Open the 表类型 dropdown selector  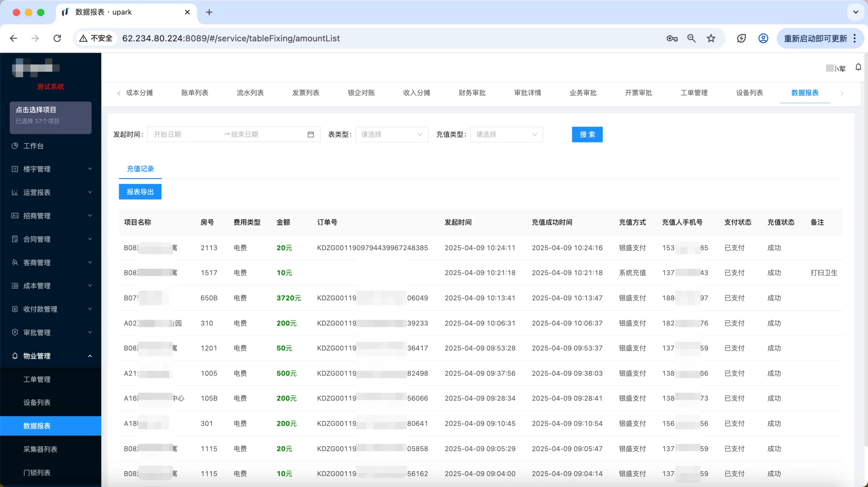(391, 134)
